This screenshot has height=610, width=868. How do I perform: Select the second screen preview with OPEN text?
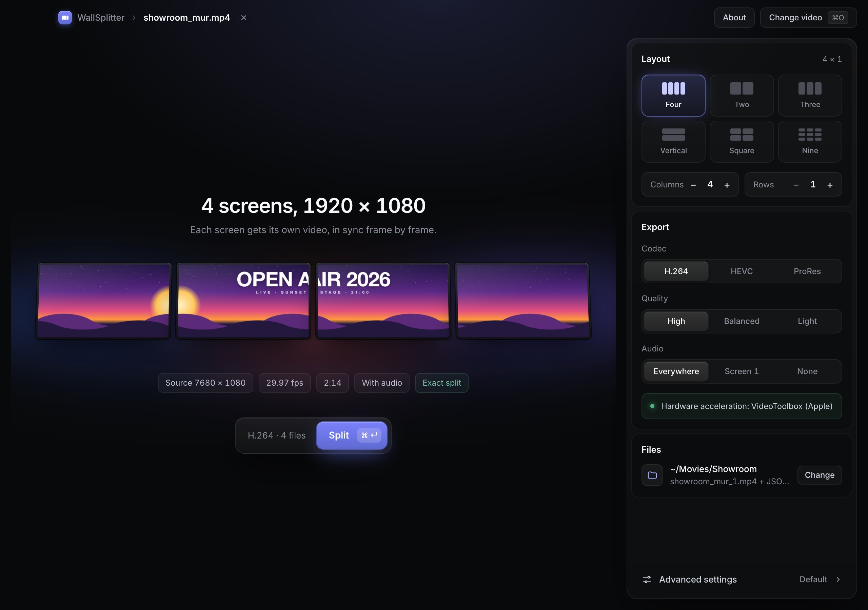243,301
